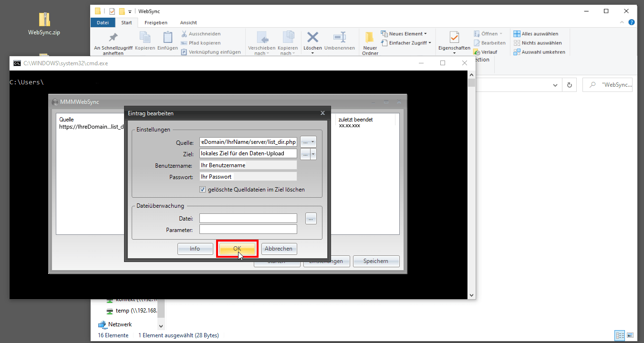This screenshot has height=343, width=644.
Task: Open Eigenschaften from the ribbon
Action: click(x=454, y=38)
